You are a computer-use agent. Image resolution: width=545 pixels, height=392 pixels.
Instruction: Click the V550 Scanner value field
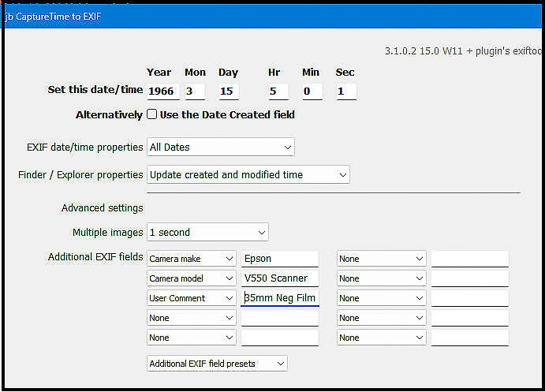click(280, 278)
